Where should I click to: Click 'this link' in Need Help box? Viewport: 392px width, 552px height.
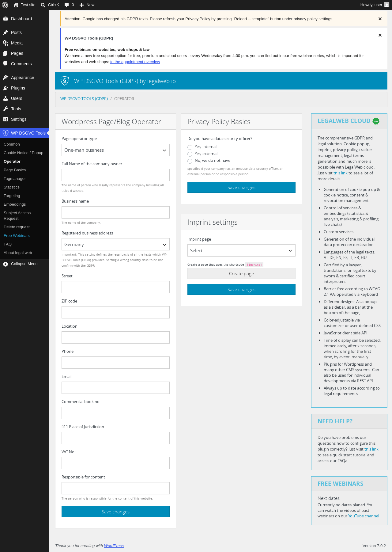(371, 449)
